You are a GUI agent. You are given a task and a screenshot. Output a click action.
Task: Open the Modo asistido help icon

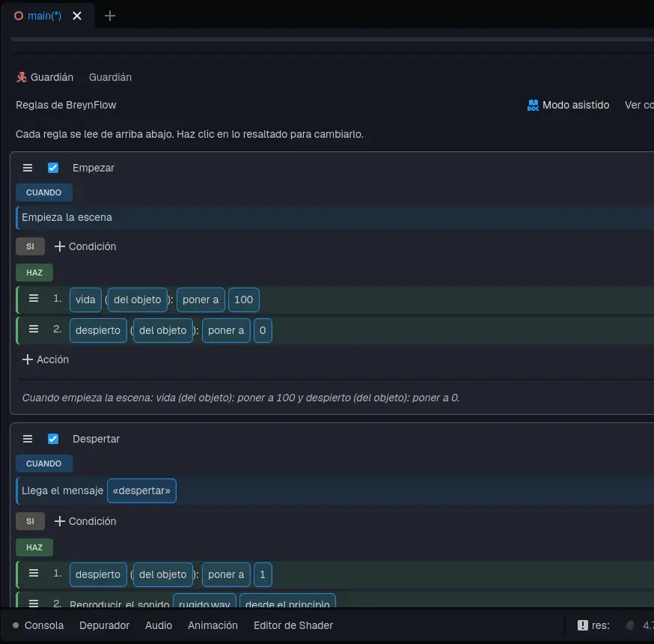click(x=533, y=105)
